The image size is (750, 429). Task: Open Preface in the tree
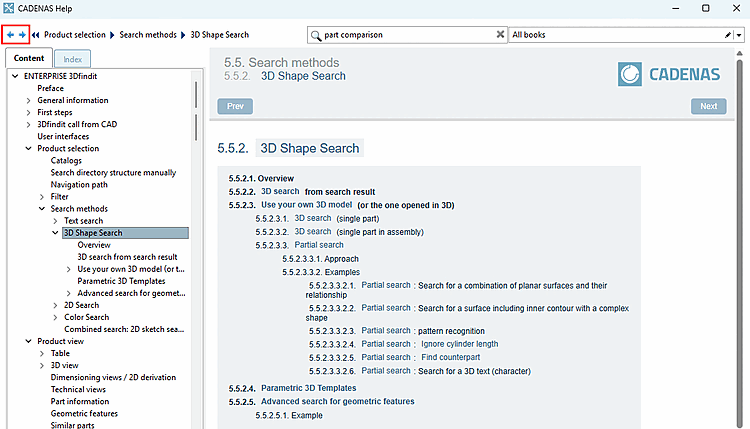[50, 88]
